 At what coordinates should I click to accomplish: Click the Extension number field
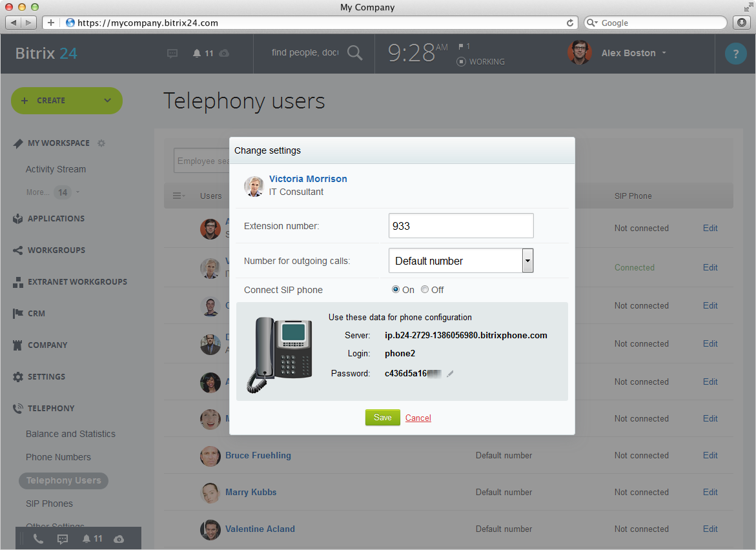pos(461,225)
